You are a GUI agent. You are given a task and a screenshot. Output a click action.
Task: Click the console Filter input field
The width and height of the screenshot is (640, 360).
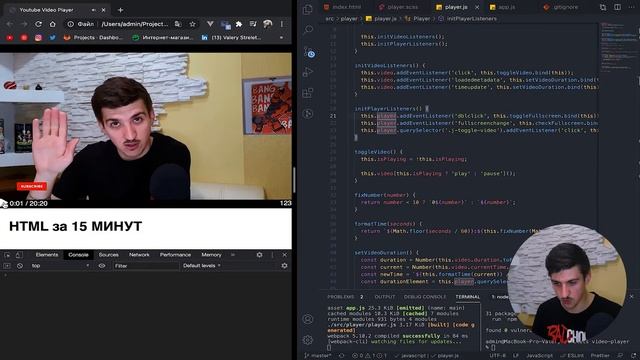[145, 266]
